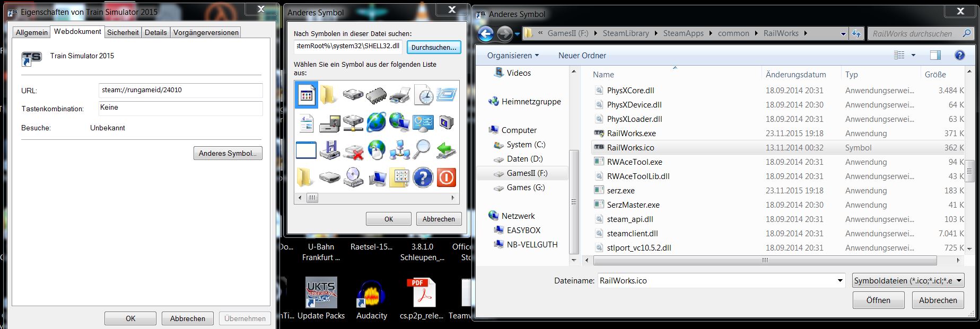Select the memory chip icon in symbol list
The height and width of the screenshot is (329, 980).
coord(377,95)
